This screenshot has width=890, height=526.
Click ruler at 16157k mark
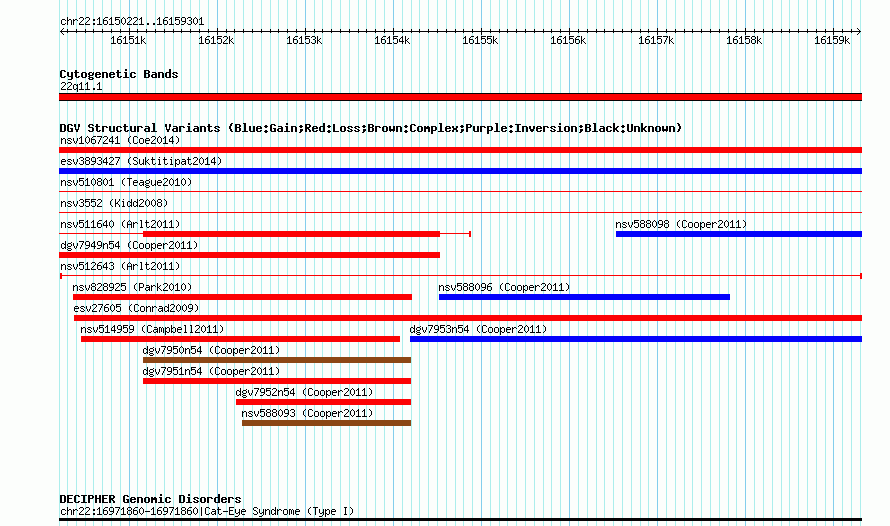pyautogui.click(x=656, y=40)
